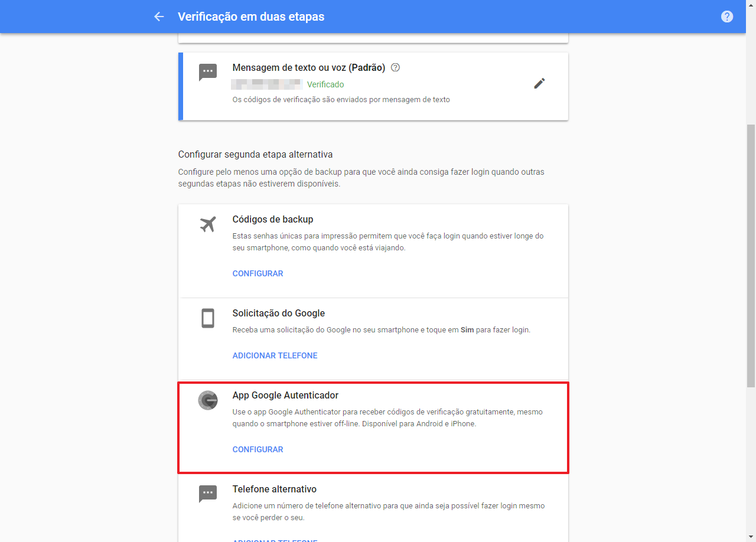756x542 pixels.
Task: Click the Configurar segunda etapa alternativa heading
Action: (x=255, y=154)
